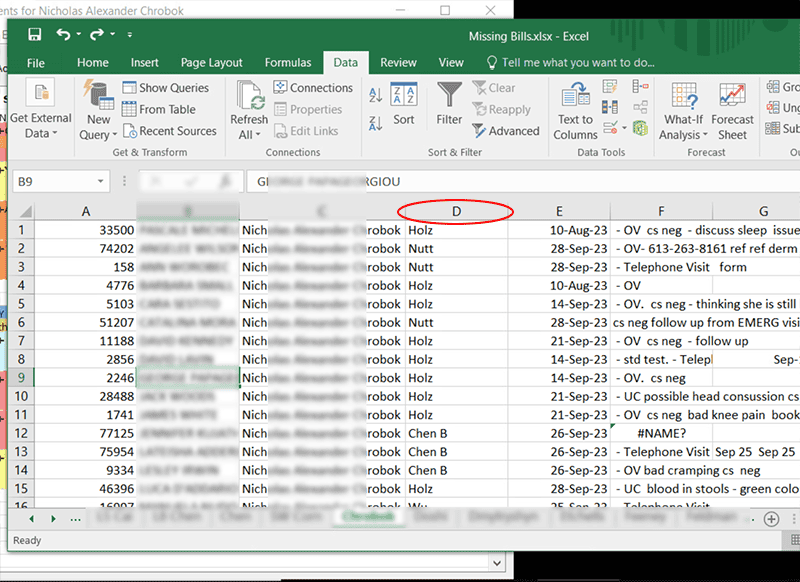Click the Save icon in title bar
This screenshot has width=800, height=582.
[x=35, y=35]
